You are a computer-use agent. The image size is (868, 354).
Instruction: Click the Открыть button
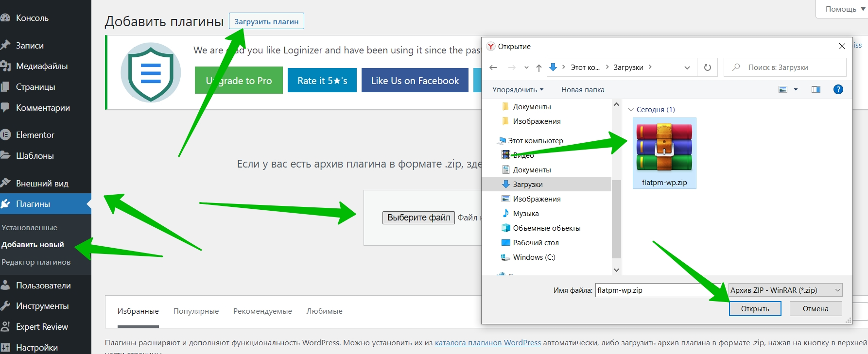[755, 309]
